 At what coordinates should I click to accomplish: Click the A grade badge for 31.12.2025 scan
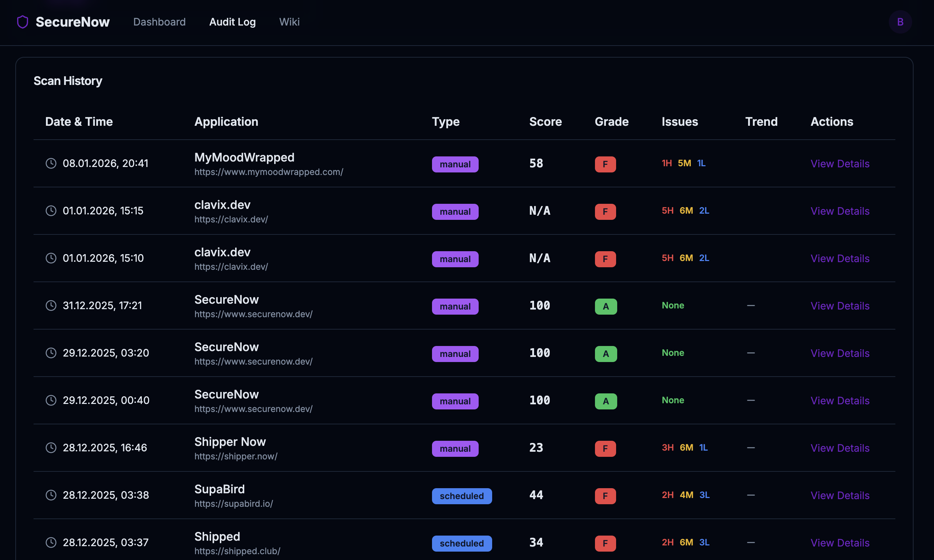click(606, 306)
